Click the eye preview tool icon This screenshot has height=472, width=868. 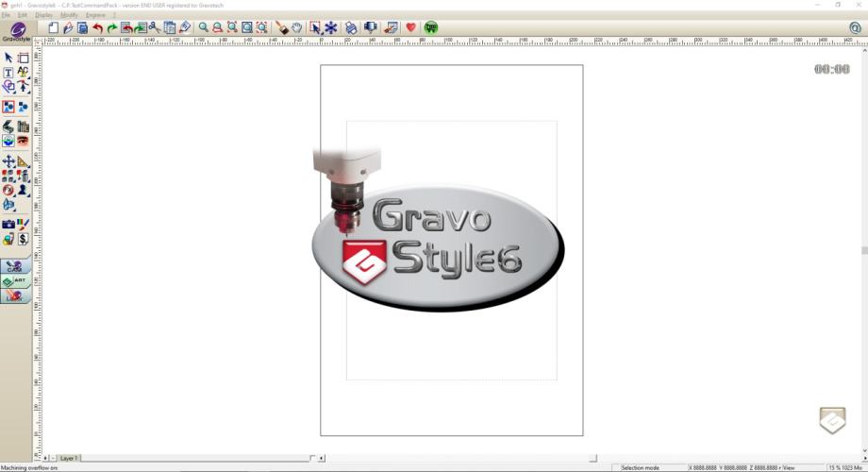coord(23,141)
